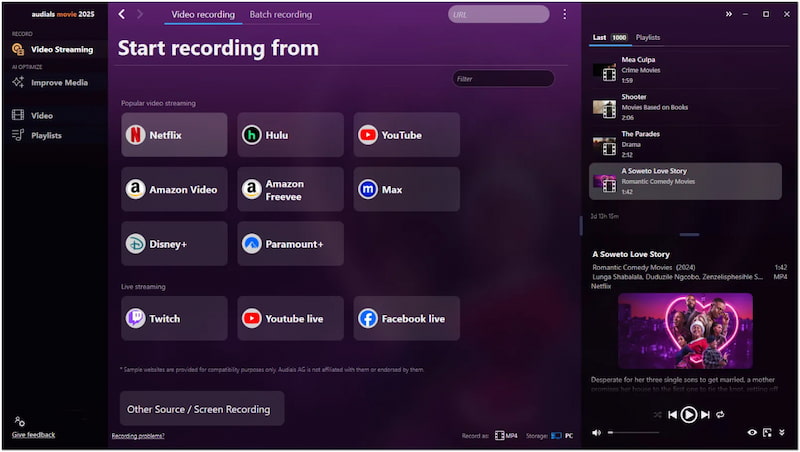Viewport: 800px width, 452px height.
Task: Start recording from Twitch
Action: click(x=174, y=318)
